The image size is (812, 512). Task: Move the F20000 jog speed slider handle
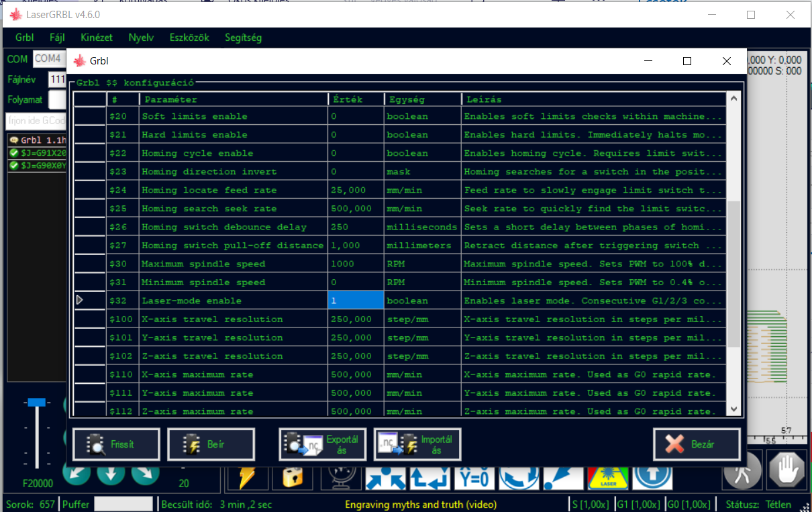(x=36, y=402)
